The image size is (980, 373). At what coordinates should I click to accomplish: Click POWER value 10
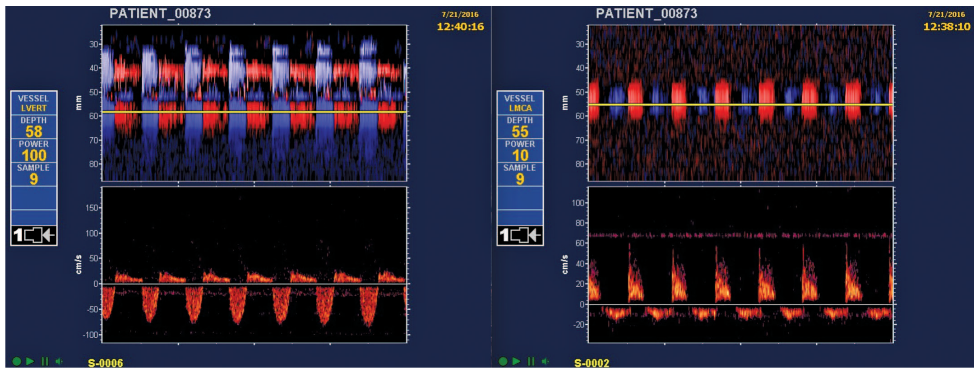(x=520, y=155)
